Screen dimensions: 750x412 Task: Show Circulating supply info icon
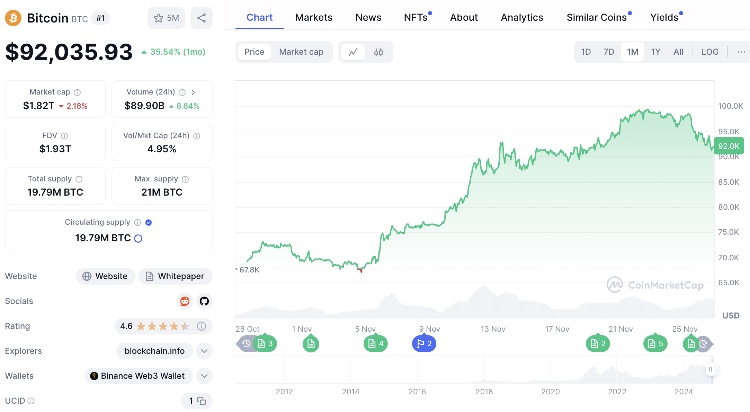pos(138,223)
